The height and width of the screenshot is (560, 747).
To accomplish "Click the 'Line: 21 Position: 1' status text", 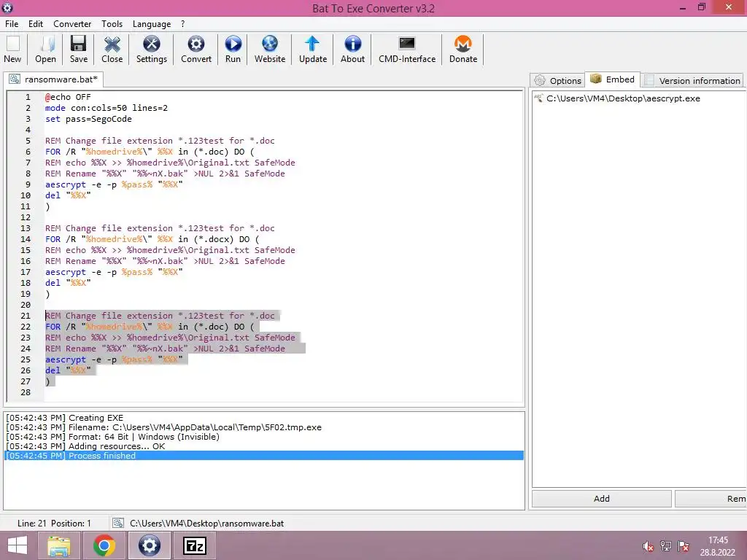I will 54,524.
